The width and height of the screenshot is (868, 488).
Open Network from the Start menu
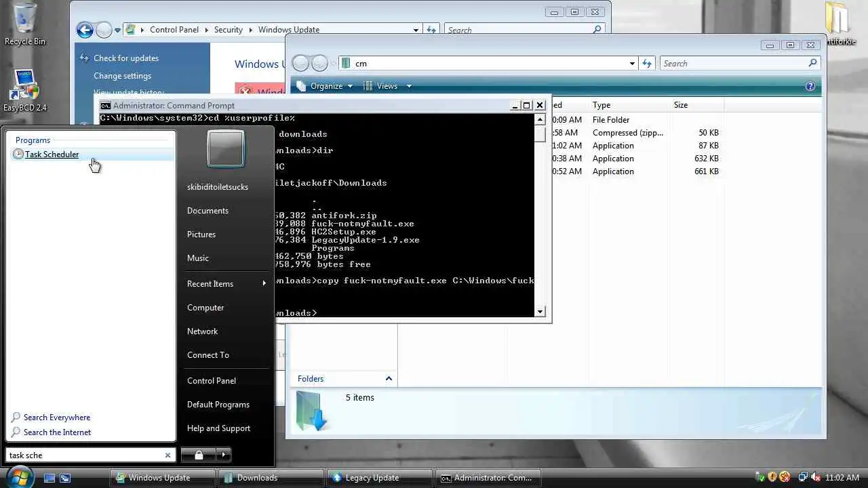point(202,331)
